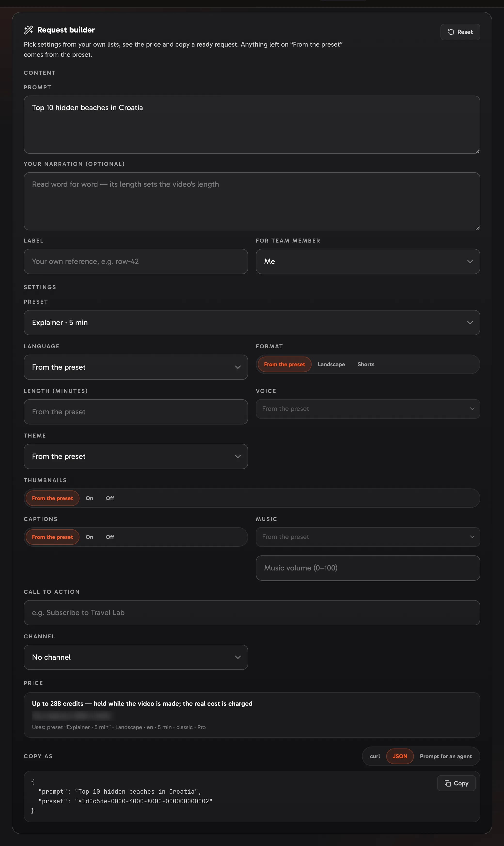This screenshot has width=504, height=846.
Task: Click the Team Member dropdown chevron
Action: pos(470,261)
